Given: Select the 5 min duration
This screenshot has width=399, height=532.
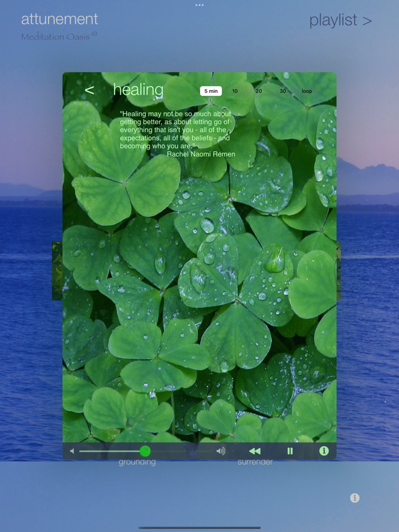Looking at the screenshot, I should (211, 91).
